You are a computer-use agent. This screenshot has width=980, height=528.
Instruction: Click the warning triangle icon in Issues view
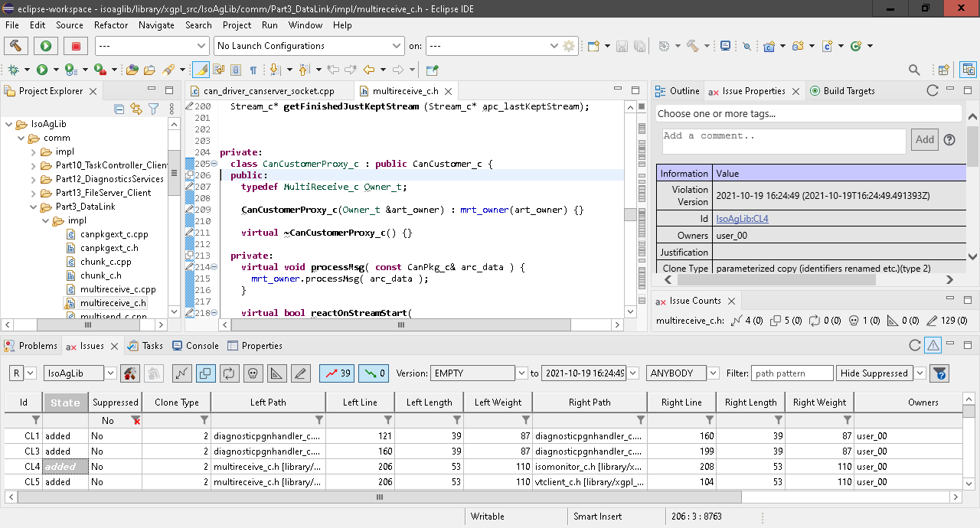click(x=933, y=346)
